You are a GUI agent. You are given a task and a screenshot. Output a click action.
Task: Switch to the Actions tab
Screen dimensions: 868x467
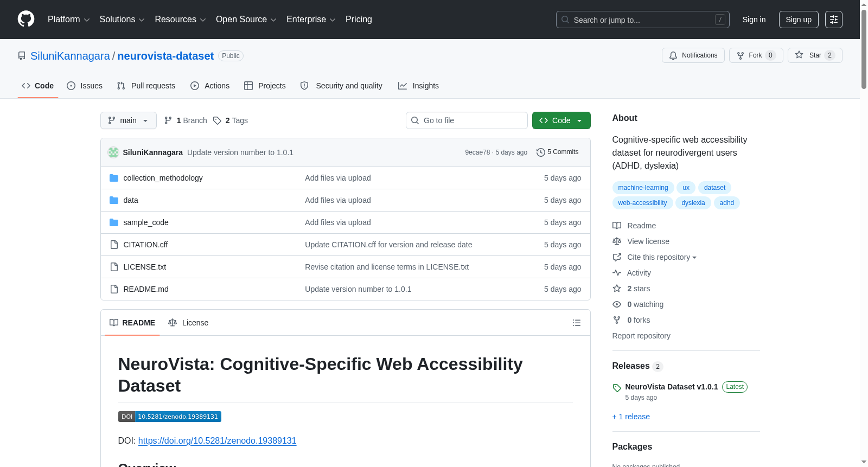click(x=210, y=86)
